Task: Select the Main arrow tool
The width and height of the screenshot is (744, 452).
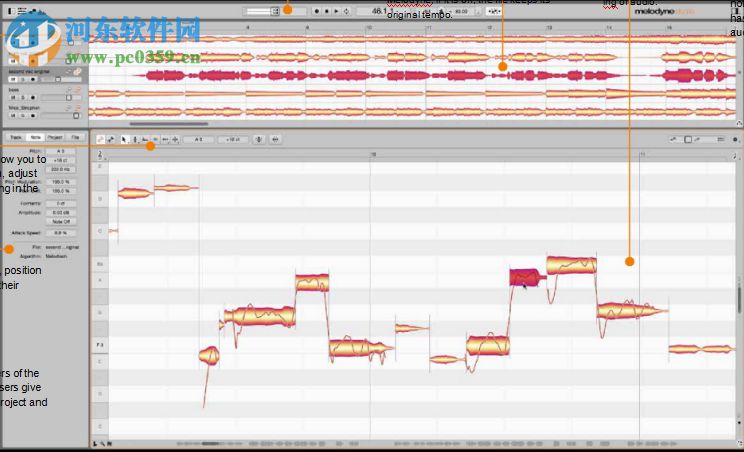Action: 124,139
